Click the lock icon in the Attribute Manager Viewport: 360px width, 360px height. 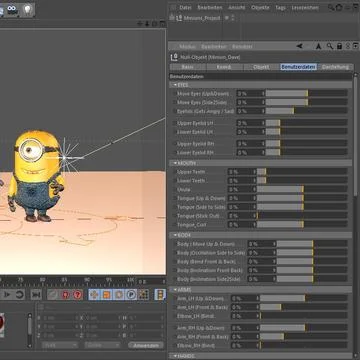click(x=339, y=46)
